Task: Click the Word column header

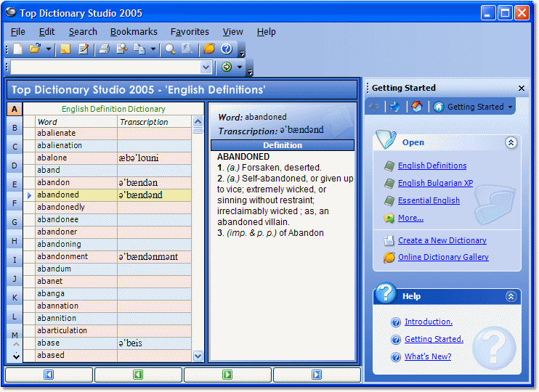Action: [76, 122]
